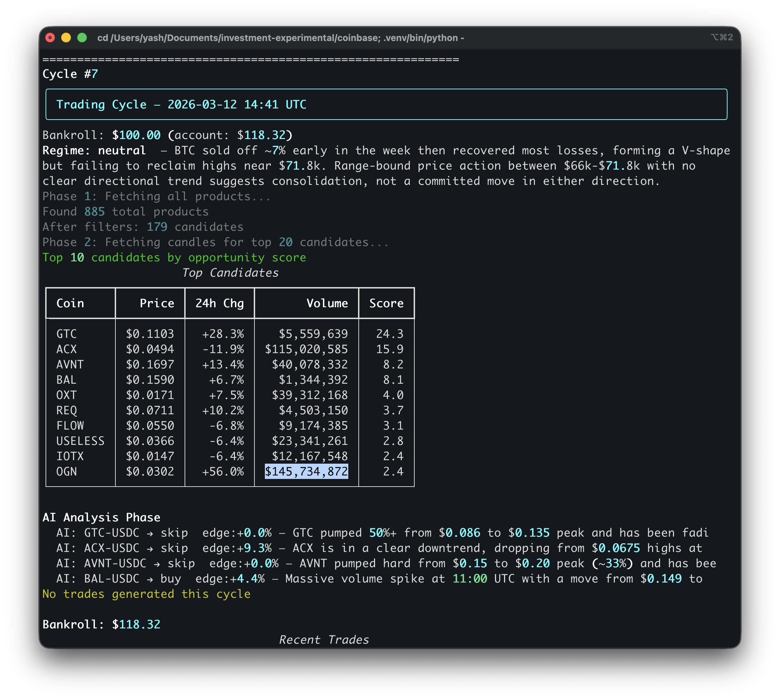Click 'Phase 1: Fetching all products...' line
The image size is (780, 700).
pos(156,196)
